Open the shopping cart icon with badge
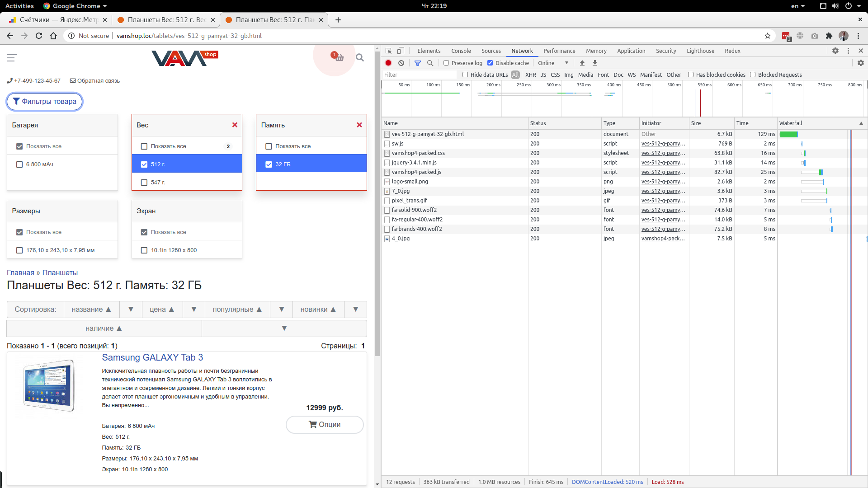Viewport: 868px width, 488px height. 337,57
